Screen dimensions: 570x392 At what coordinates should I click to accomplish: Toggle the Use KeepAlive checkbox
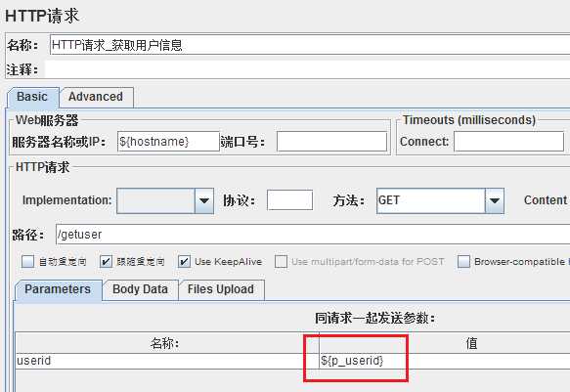click(184, 261)
